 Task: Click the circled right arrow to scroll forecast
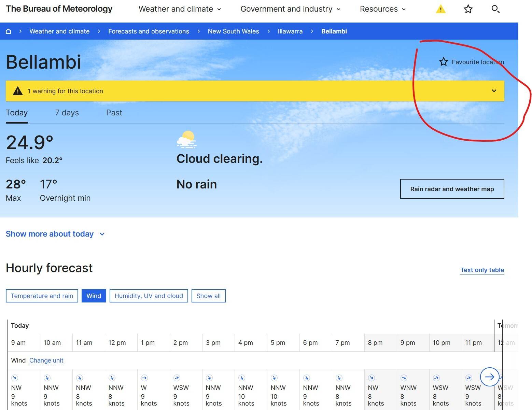point(489,377)
